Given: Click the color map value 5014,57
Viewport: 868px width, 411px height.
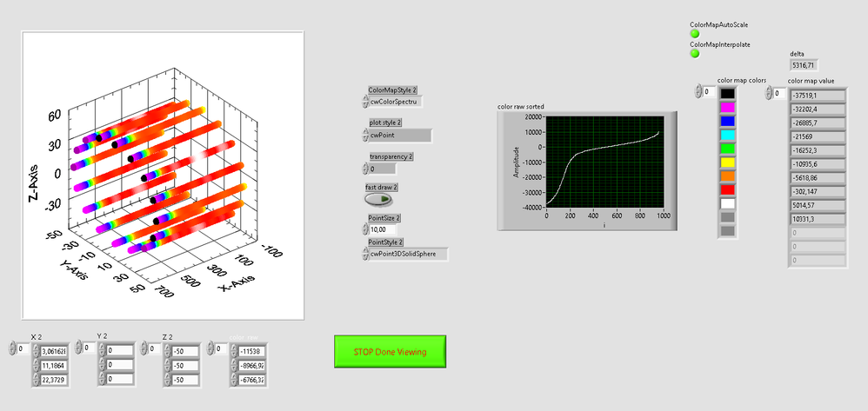Looking at the screenshot, I should click(818, 205).
